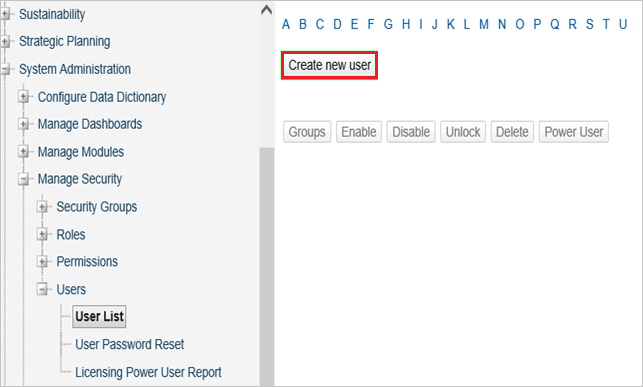This screenshot has height=387, width=643.
Task: Click the Power User button
Action: point(574,132)
